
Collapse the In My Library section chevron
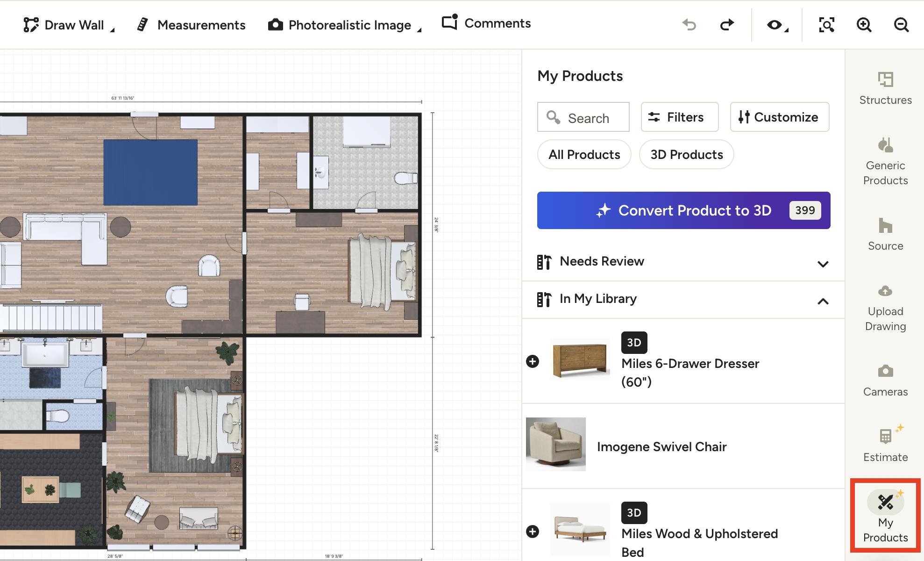823,302
